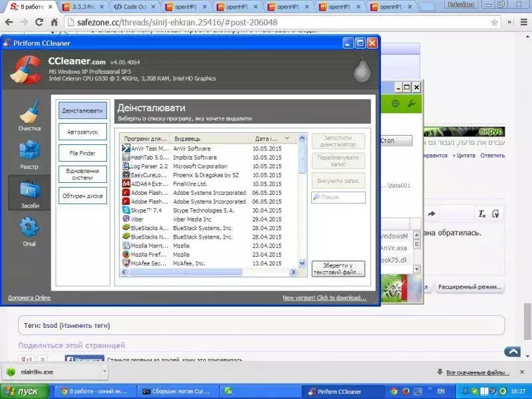532x399 pixels.
Task: Click the EN language indicator in the taskbar
Action: tap(441, 391)
